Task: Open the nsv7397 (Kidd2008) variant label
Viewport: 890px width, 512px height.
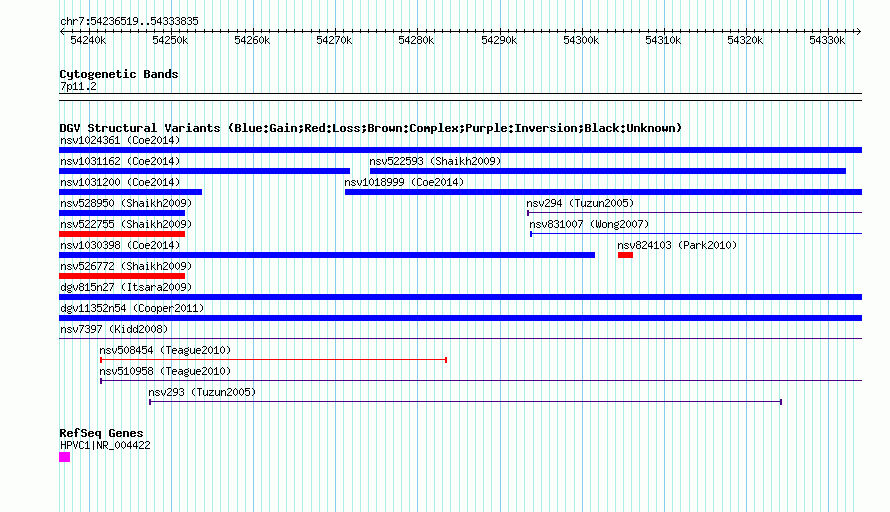Action: pos(114,329)
